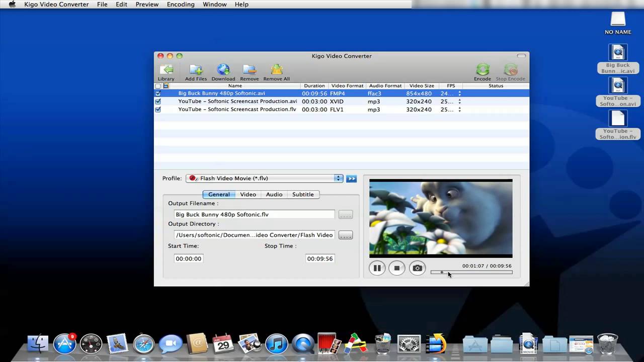This screenshot has height=362, width=644.
Task: Open the Library toolbar icon
Action: (166, 72)
